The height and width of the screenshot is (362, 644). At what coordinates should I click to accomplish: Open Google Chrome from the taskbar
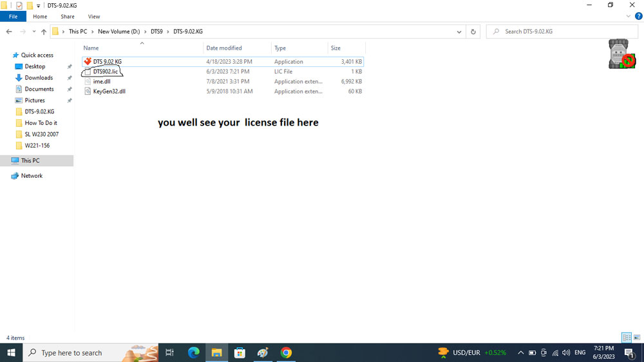click(x=286, y=352)
